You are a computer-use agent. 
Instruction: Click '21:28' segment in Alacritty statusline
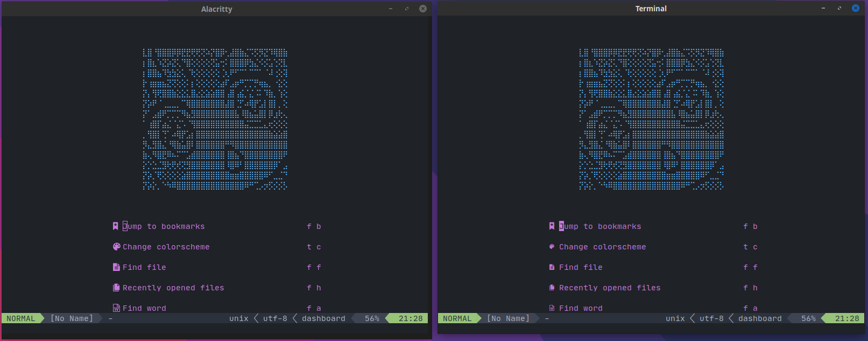pos(410,318)
